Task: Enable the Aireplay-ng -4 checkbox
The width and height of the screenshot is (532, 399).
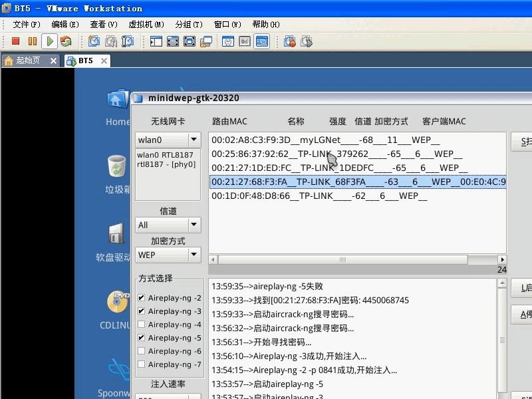Action: click(142, 325)
